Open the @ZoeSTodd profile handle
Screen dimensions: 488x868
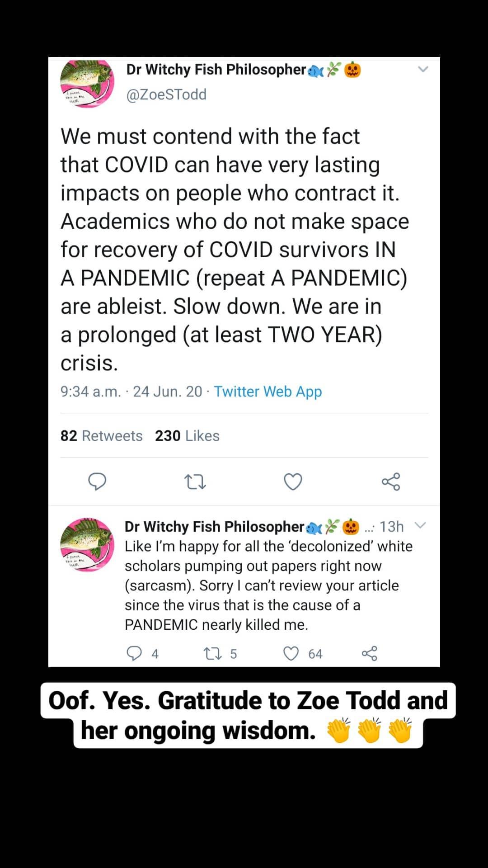pos(166,94)
